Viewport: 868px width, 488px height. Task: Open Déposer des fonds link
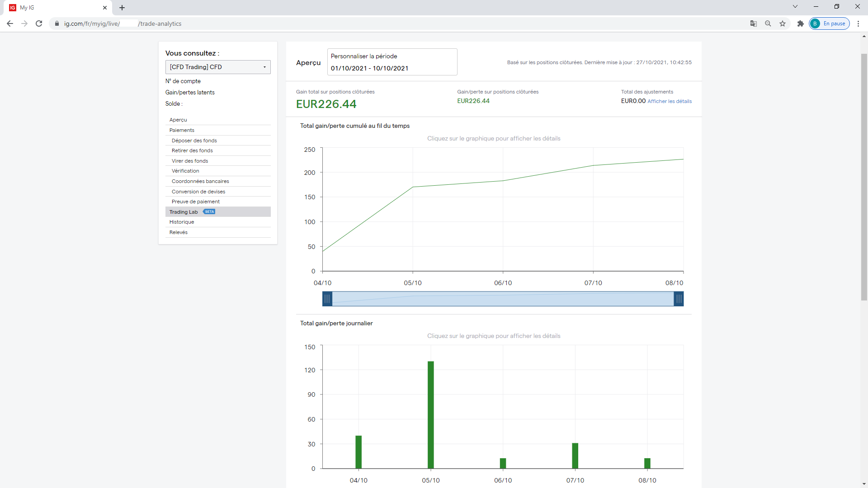194,141
